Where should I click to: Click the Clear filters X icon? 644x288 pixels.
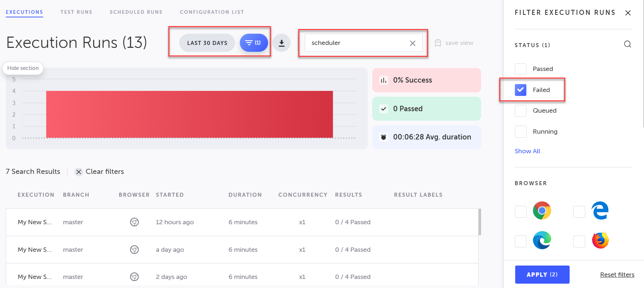coord(79,172)
